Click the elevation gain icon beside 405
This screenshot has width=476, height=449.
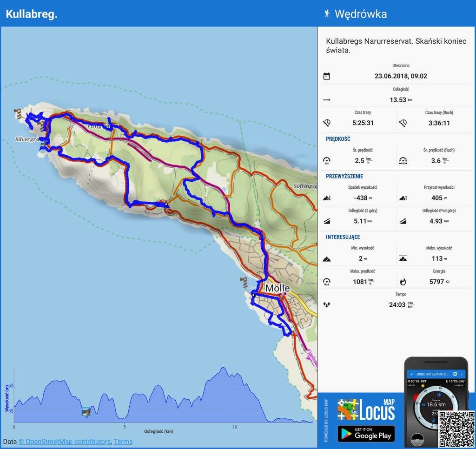coord(403,198)
